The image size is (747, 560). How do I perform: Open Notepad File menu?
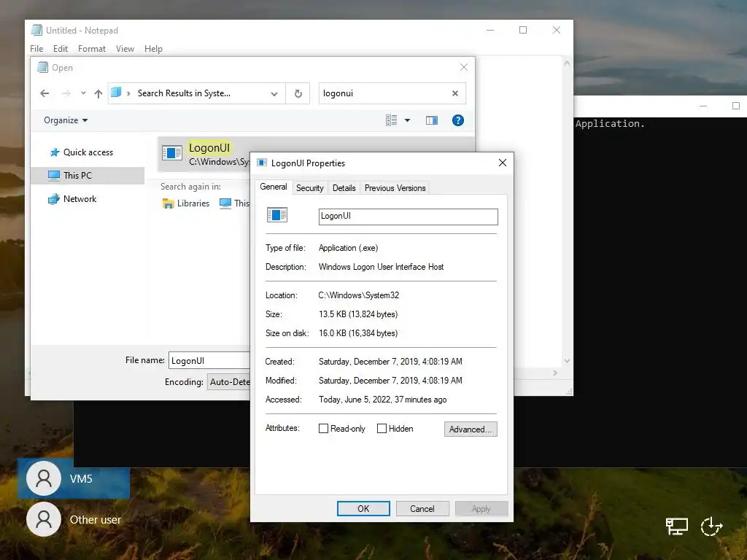(36, 49)
